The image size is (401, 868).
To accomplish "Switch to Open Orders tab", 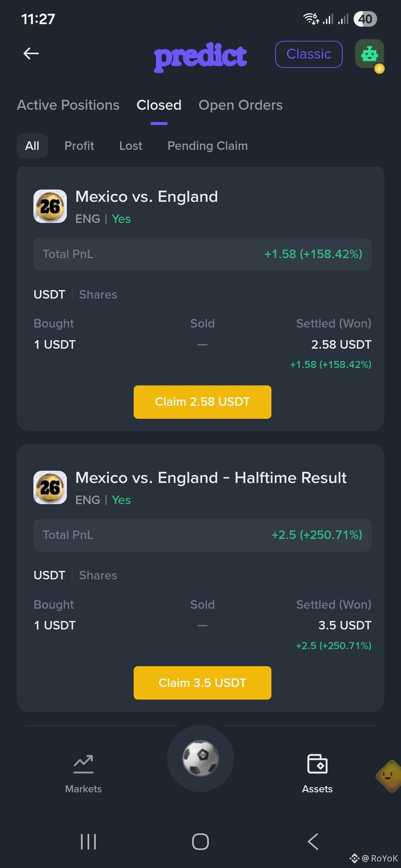I will pos(241,105).
